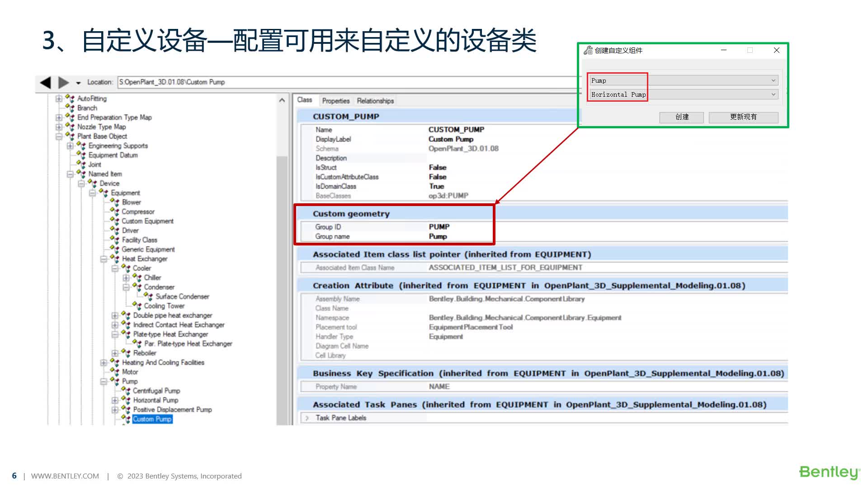Open the navigation history dropdown arrow
The height and width of the screenshot is (488, 868).
coord(78,83)
